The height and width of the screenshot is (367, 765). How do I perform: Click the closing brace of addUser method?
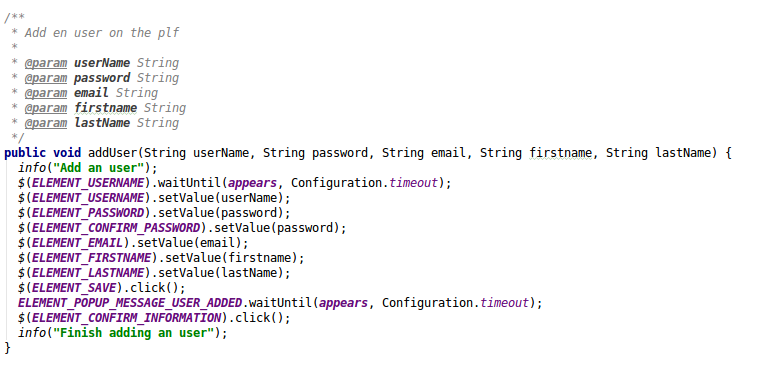(x=7, y=348)
